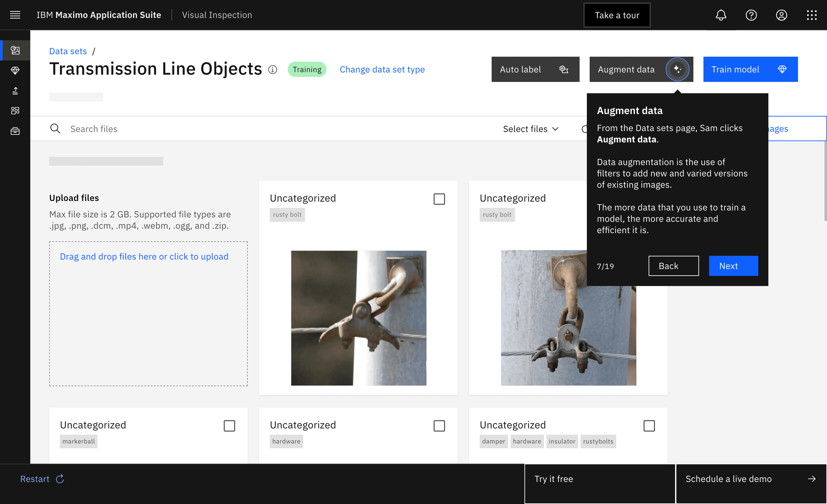Check the first rusty bolt card checkbox
The image size is (827, 504).
439,199
